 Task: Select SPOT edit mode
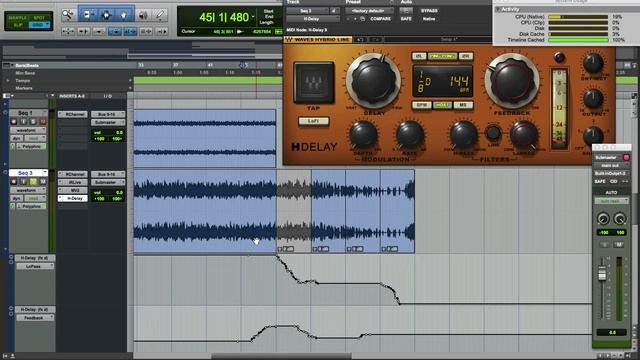(x=39, y=18)
